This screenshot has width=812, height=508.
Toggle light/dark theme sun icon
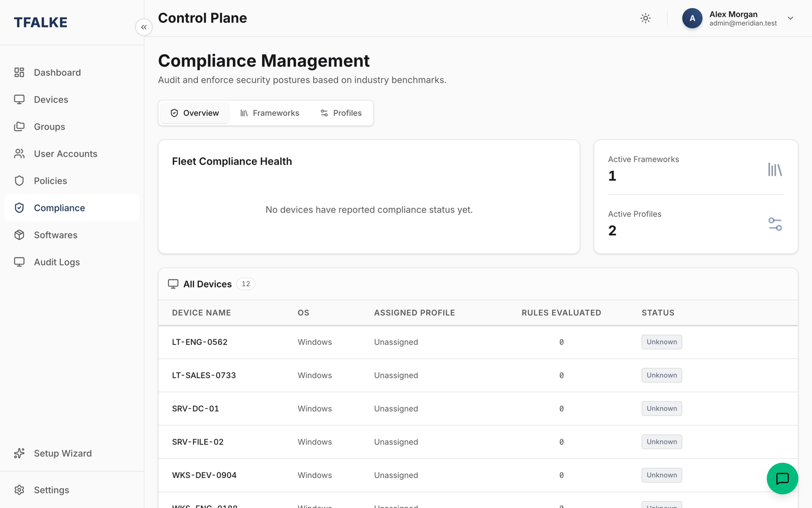646,18
